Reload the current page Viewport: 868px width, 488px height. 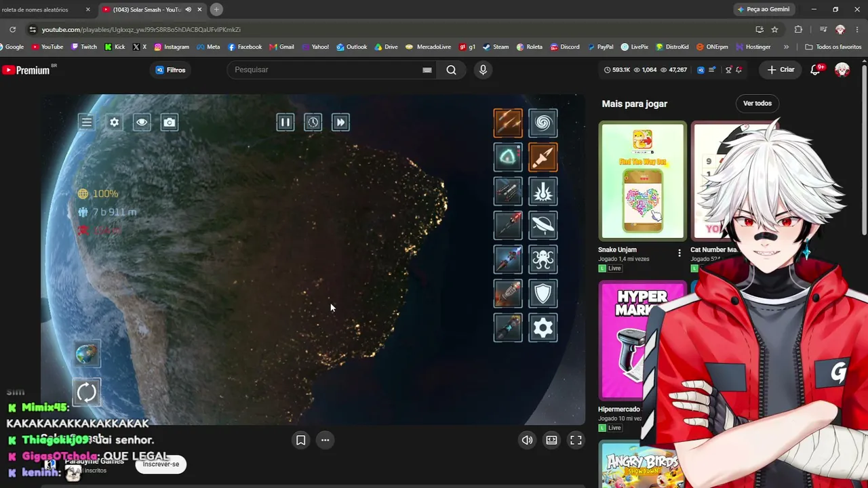tap(12, 29)
